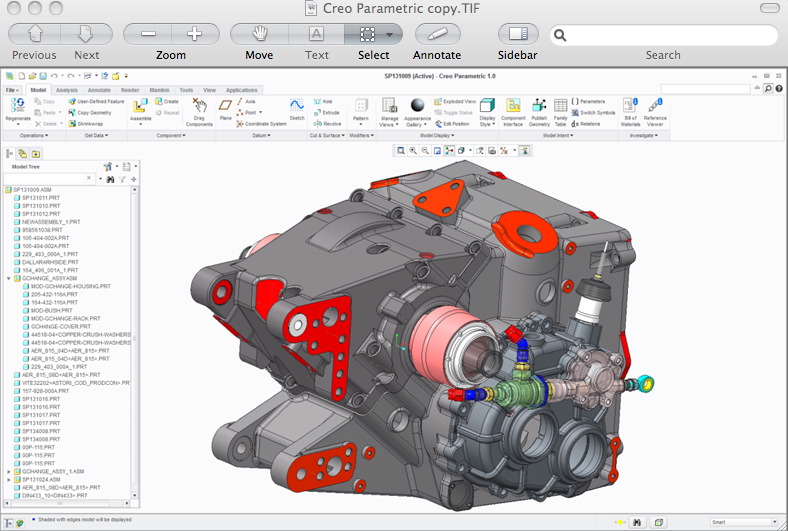The height and width of the screenshot is (531, 788).
Task: Click the Search field in viewer toolbar
Action: [x=663, y=35]
